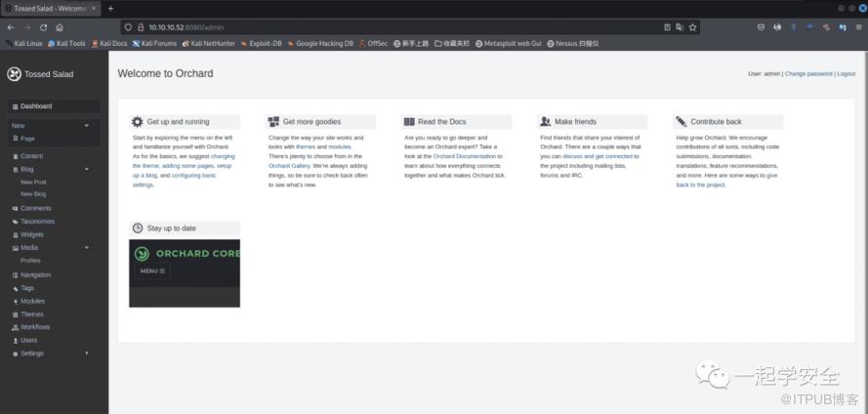Click the Widgets icon in sidebar
This screenshot has width=868, height=414.
point(16,234)
